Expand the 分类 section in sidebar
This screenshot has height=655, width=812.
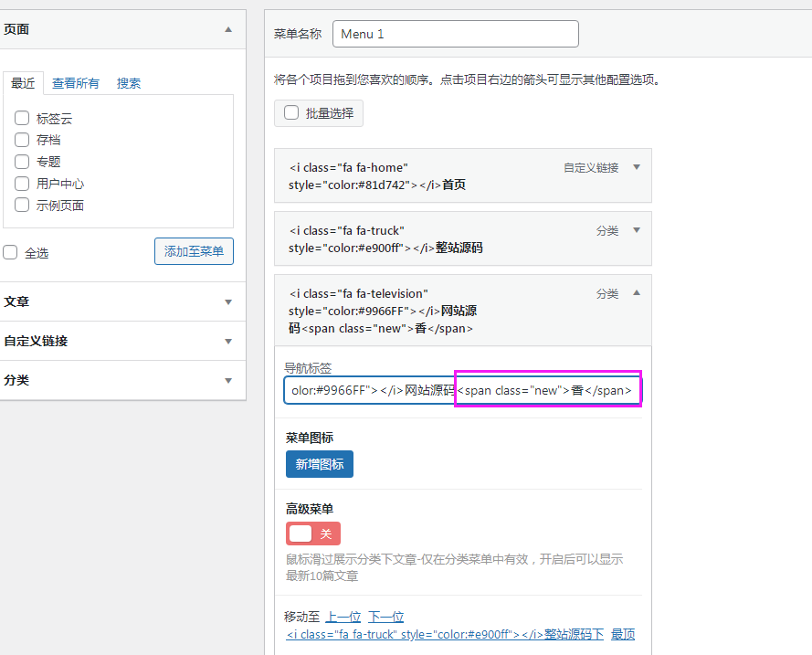click(x=228, y=380)
